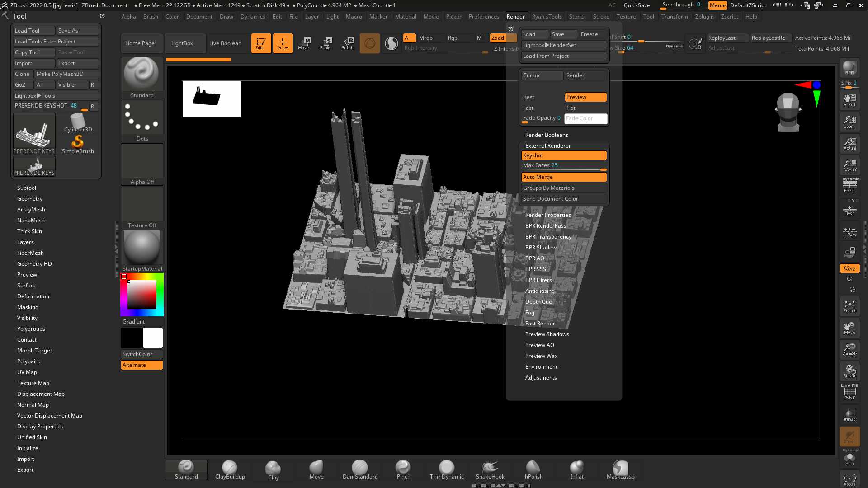The height and width of the screenshot is (488, 868).
Task: Open the Zplugin menu
Action: [x=704, y=17]
